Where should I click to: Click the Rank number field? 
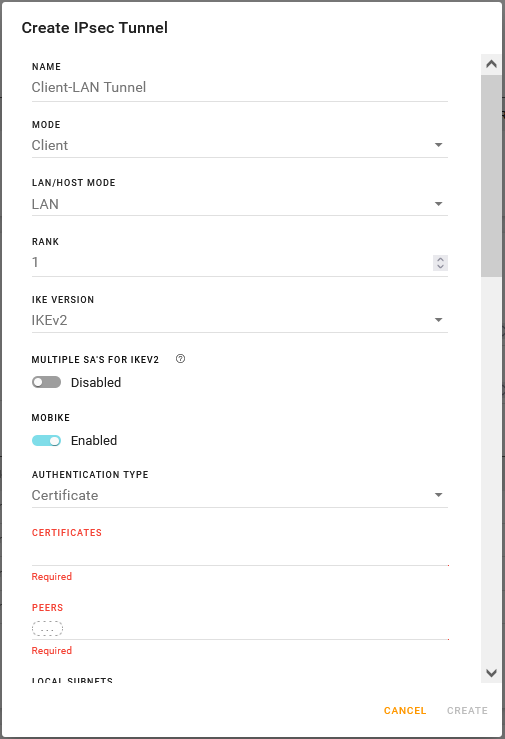click(232, 263)
